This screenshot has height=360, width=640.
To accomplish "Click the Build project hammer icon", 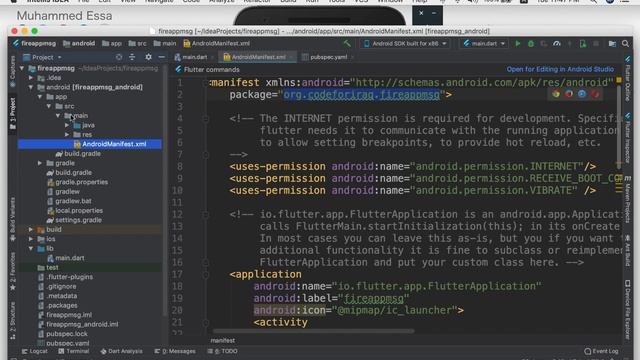I will (x=347, y=43).
